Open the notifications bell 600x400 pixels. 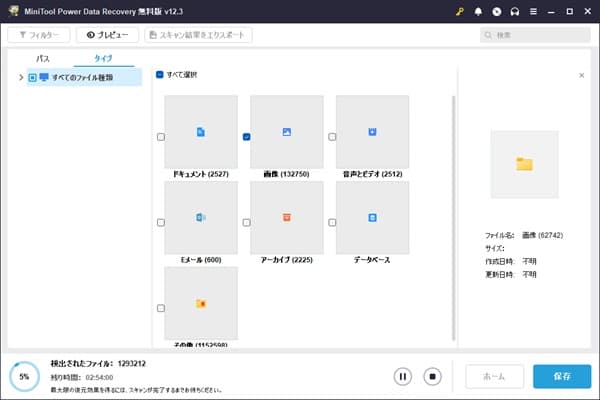[478, 11]
